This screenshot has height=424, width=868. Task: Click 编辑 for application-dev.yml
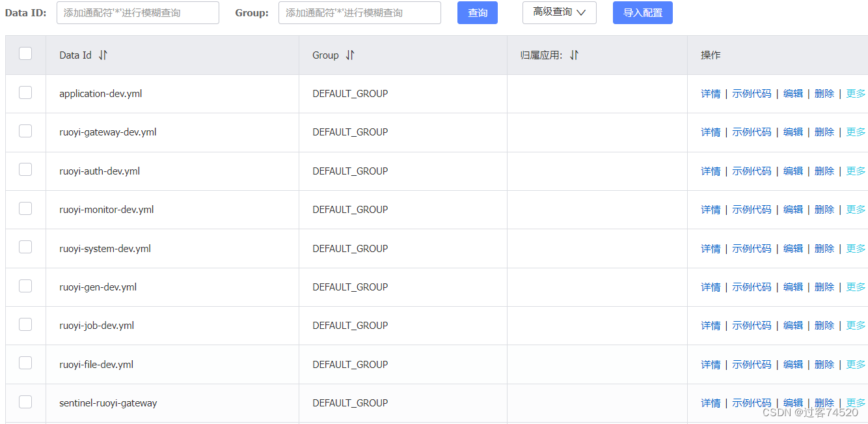click(x=793, y=94)
